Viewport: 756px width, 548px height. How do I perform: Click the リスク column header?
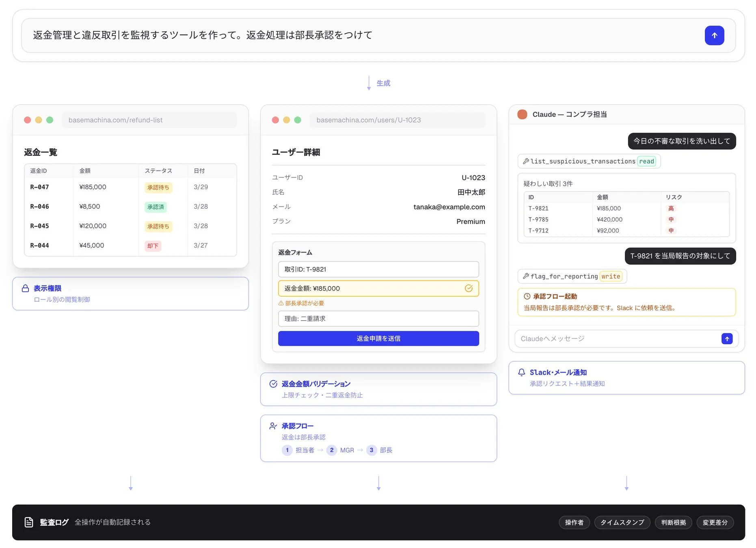(x=674, y=197)
